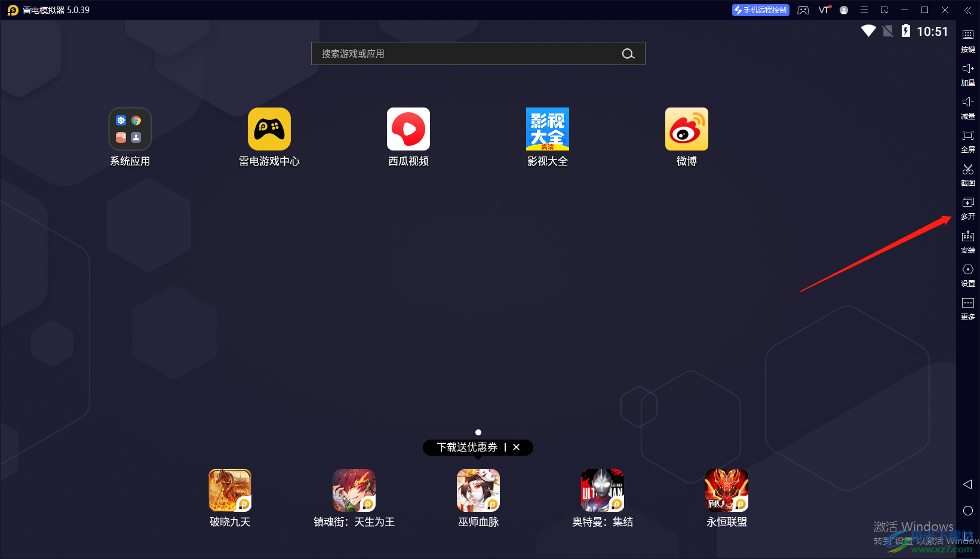980x559 pixels.
Task: Launch 雷电游戏中心 app
Action: (x=269, y=129)
